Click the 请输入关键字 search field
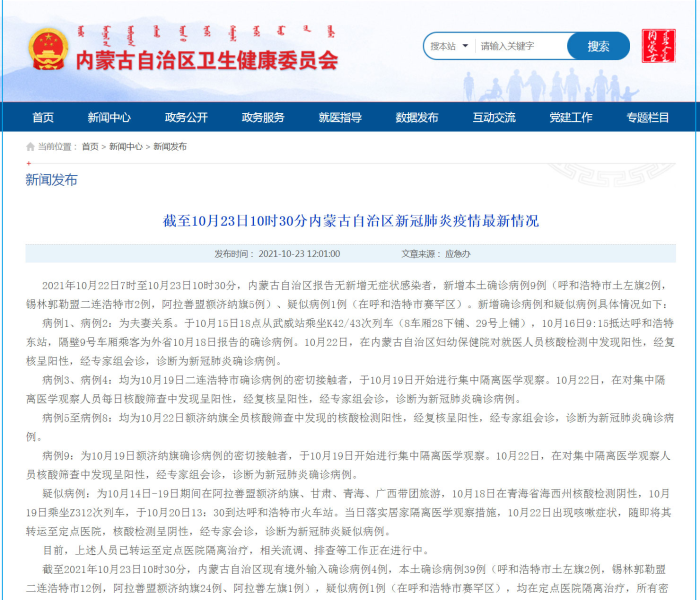Viewport: 700px width, 600px height. pos(520,46)
